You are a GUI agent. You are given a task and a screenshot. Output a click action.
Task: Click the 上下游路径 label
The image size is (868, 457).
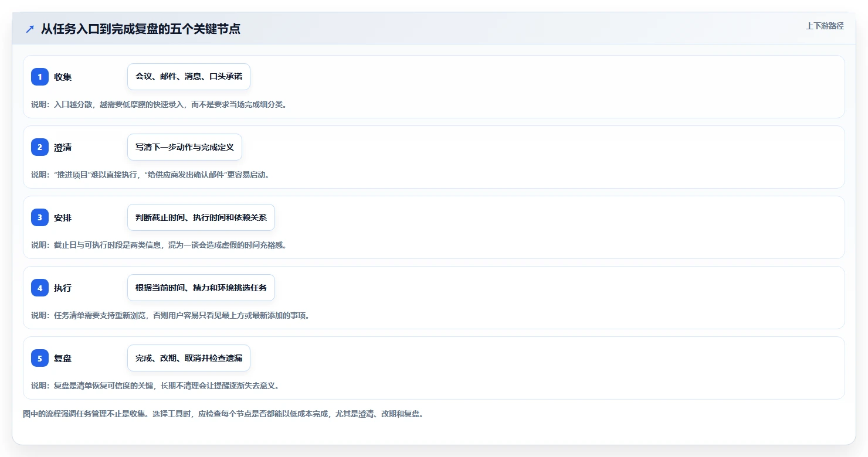pyautogui.click(x=825, y=26)
